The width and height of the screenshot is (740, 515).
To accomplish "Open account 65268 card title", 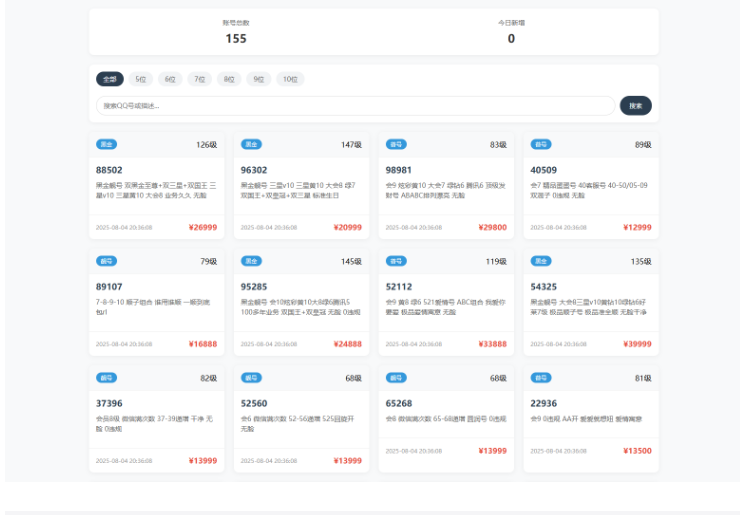I will tap(399, 404).
